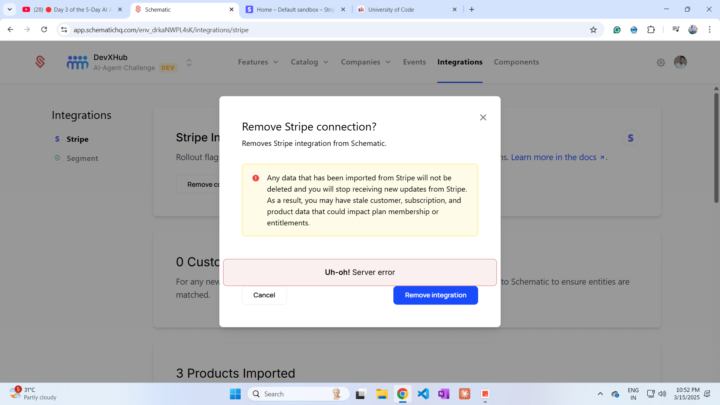Click the Stripe S badge icon
This screenshot has height=405, width=720.
[630, 138]
